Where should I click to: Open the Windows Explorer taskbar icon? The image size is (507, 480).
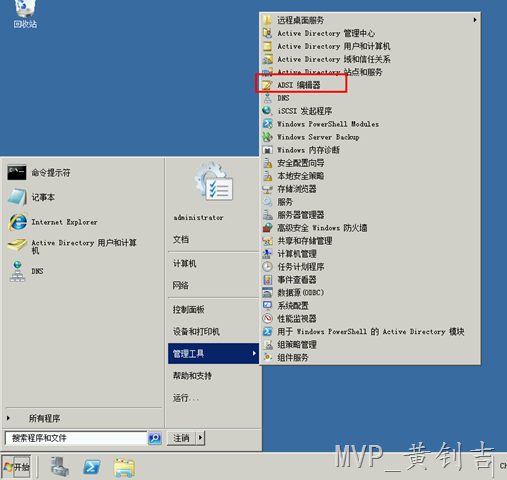[124, 467]
